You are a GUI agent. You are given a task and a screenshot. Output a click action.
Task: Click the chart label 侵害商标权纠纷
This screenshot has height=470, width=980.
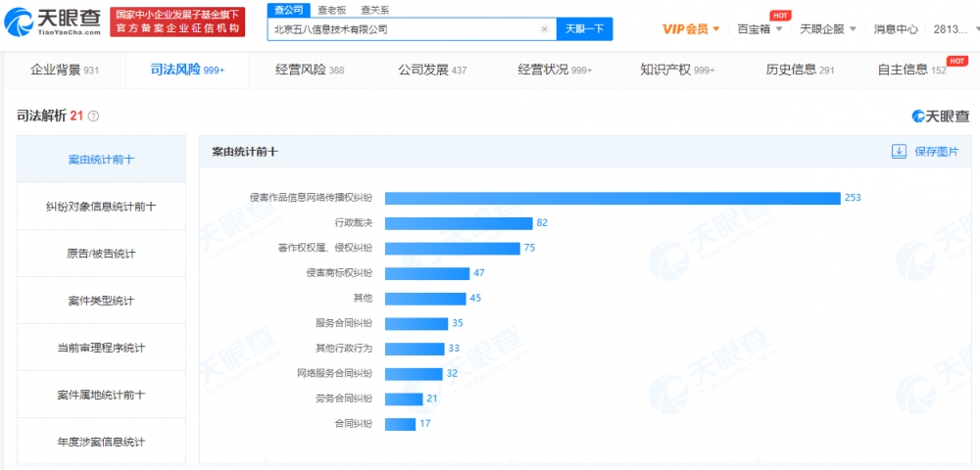(339, 273)
